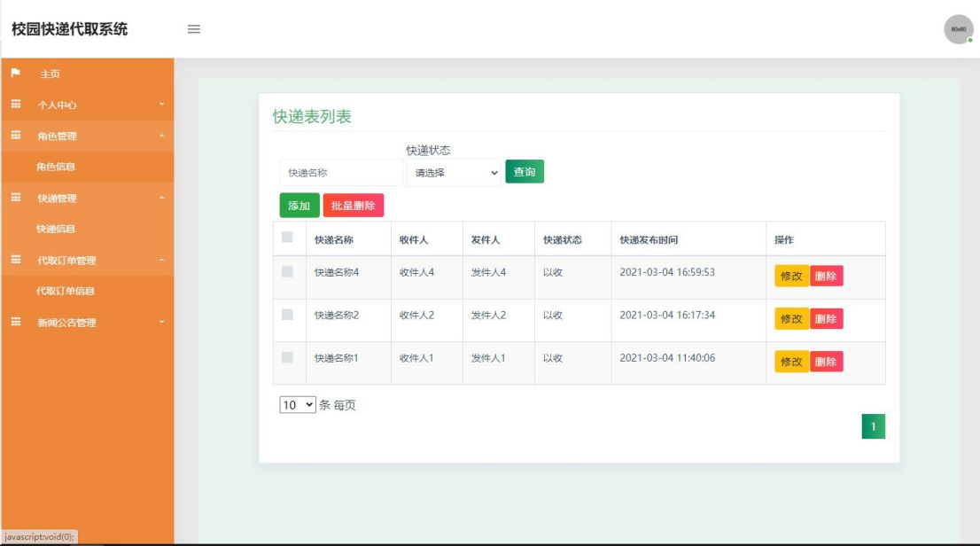Viewport: 980px width, 546px height.
Task: Open the user avatar in top right
Action: tap(958, 29)
